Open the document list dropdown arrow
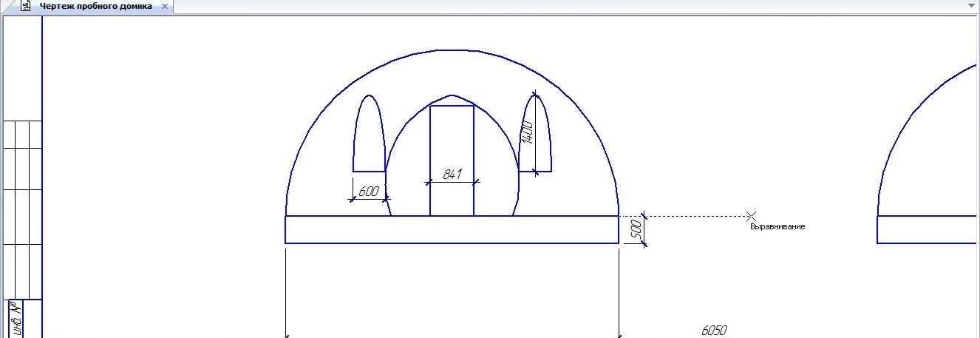Viewport: 980px width, 338px height. tap(972, 6)
